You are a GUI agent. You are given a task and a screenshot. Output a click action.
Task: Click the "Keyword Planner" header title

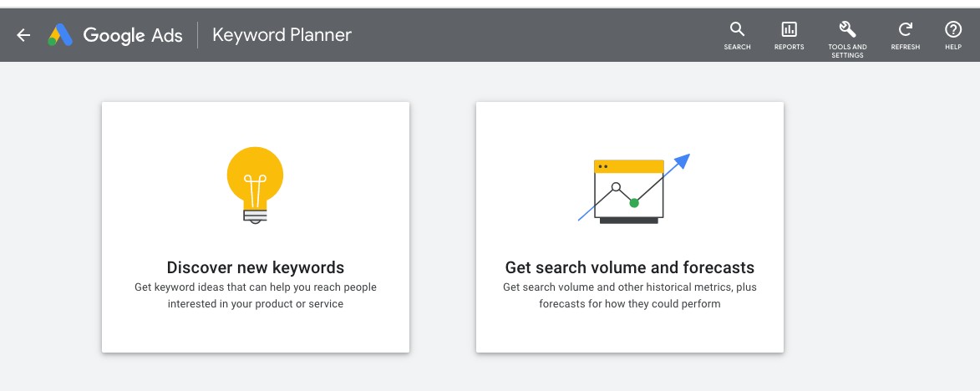click(x=282, y=35)
